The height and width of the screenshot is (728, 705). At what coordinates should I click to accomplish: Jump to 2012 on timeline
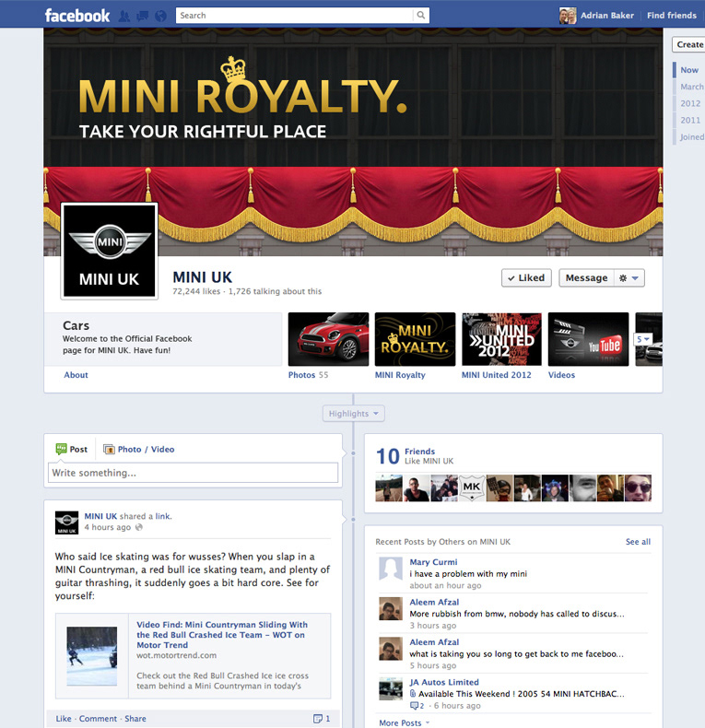[690, 103]
